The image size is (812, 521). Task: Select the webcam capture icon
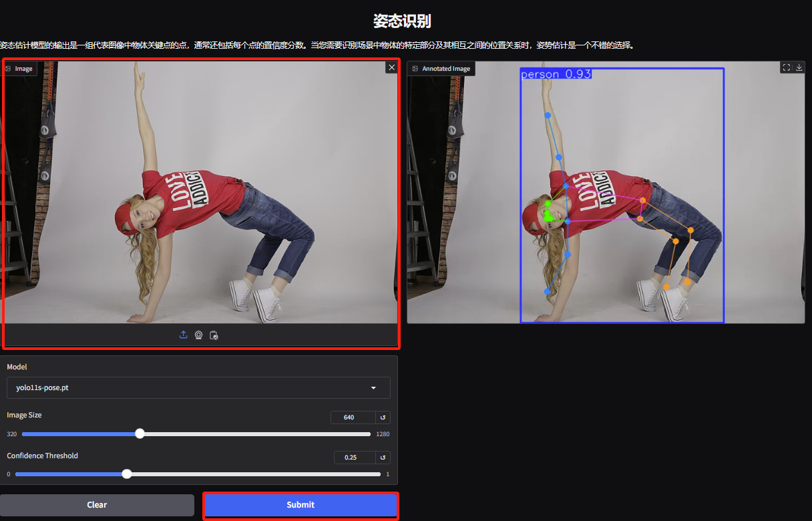click(198, 335)
